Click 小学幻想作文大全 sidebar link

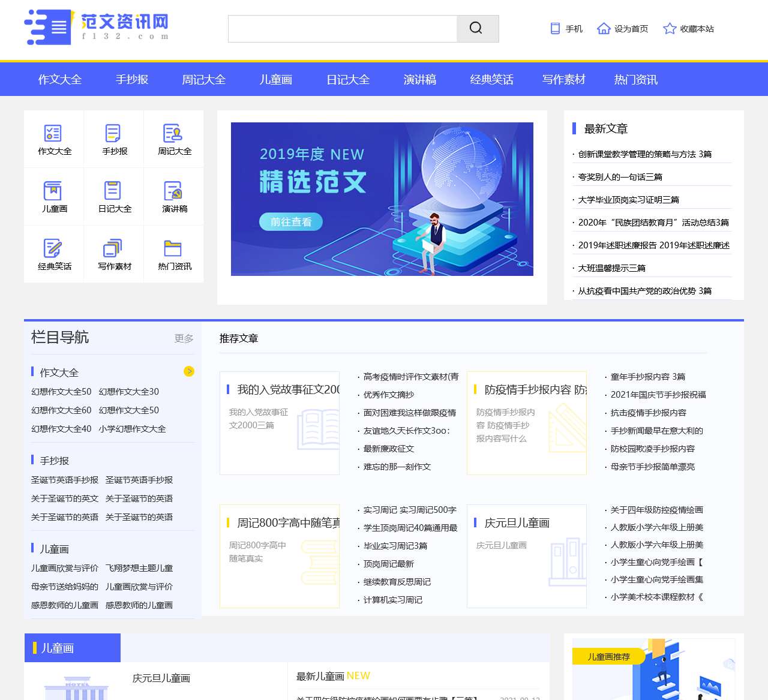click(x=133, y=429)
